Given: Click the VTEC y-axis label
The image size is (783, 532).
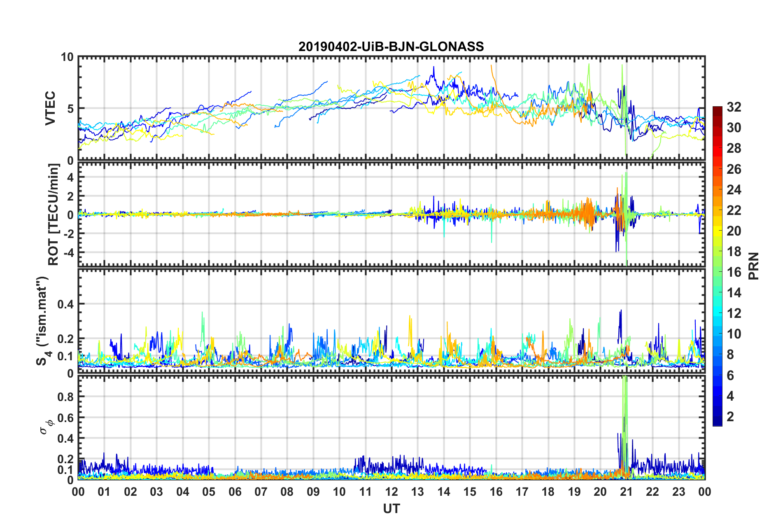Looking at the screenshot, I should click(50, 109).
